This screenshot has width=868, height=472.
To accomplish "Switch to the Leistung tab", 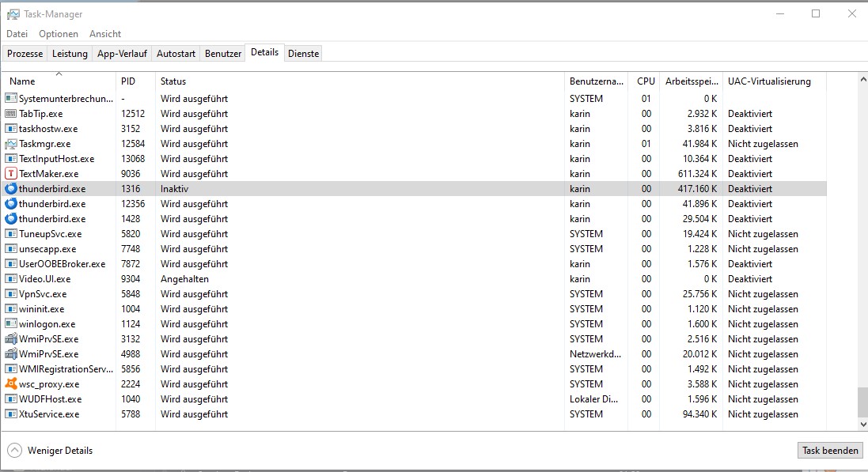I will [x=70, y=54].
